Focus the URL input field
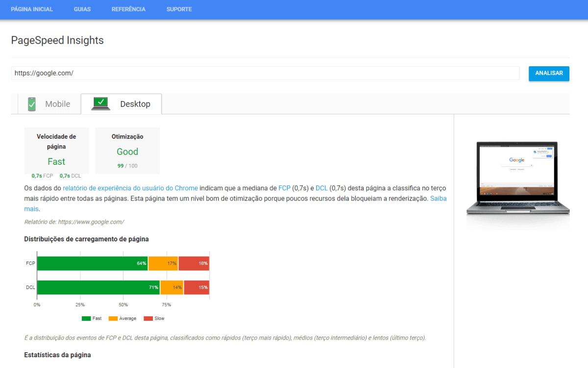 point(265,73)
